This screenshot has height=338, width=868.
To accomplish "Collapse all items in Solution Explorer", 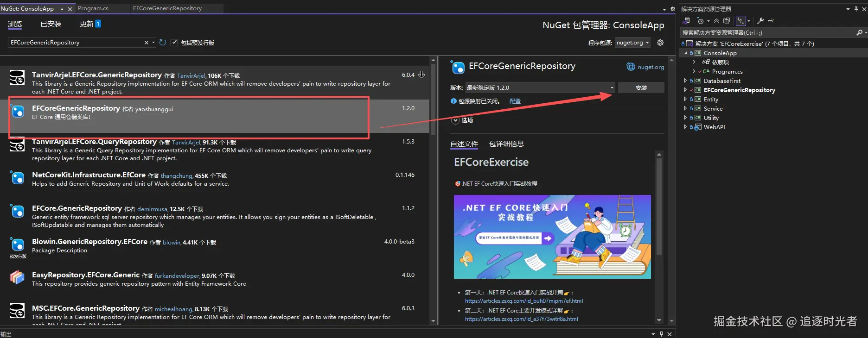I will [716, 21].
